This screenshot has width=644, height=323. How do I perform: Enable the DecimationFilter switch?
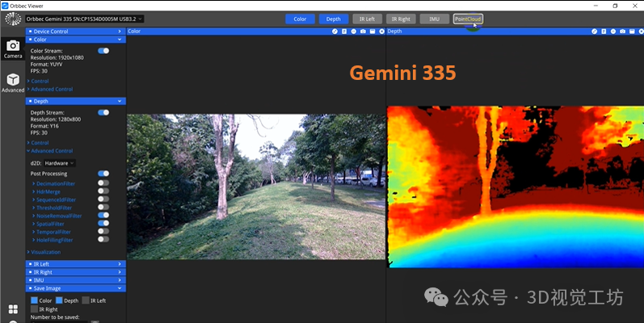[103, 183]
